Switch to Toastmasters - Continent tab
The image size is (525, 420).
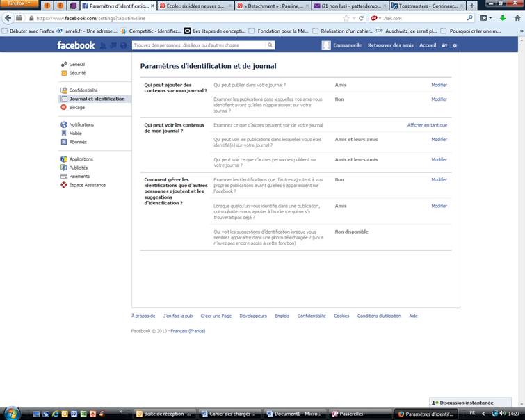point(428,6)
